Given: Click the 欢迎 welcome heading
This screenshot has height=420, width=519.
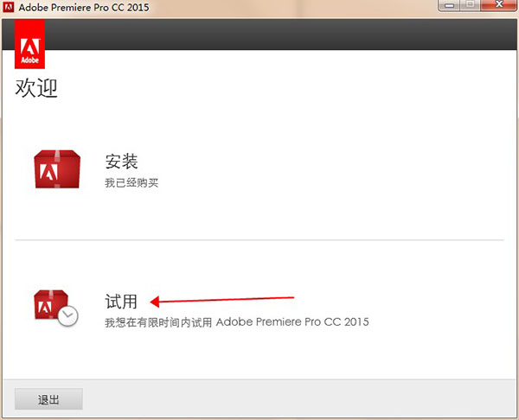Looking at the screenshot, I should pyautogui.click(x=37, y=88).
